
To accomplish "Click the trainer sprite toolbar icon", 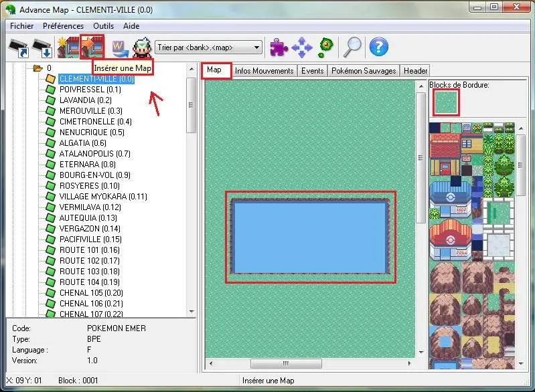I will [142, 47].
